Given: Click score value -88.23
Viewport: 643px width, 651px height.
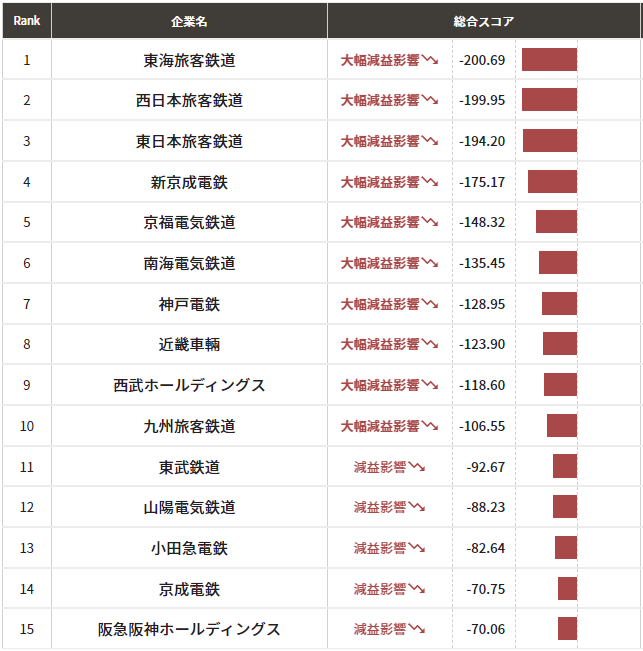Looking at the screenshot, I should coord(486,507).
